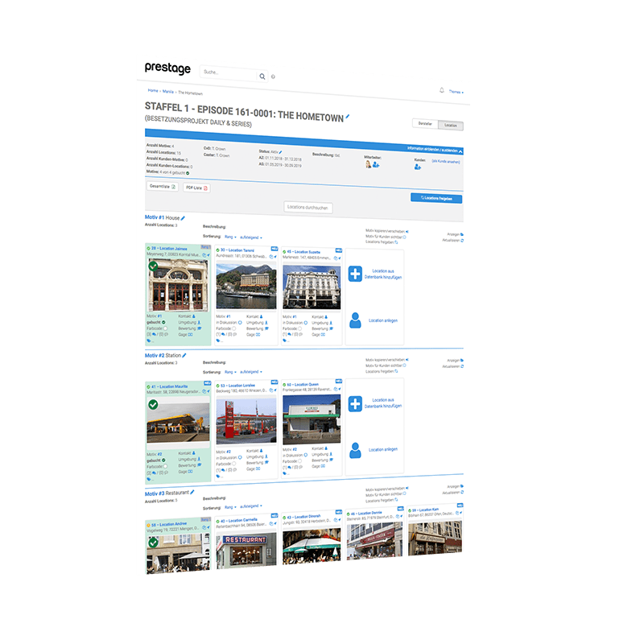
Task: Open Rang sorting dropdown for Motiv Restaurant
Action: click(x=230, y=507)
